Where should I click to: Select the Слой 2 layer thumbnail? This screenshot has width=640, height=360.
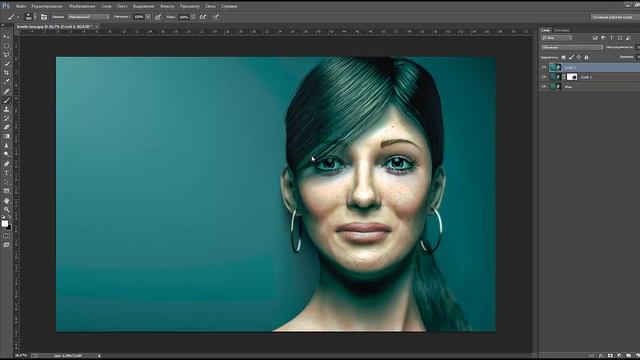[556, 67]
